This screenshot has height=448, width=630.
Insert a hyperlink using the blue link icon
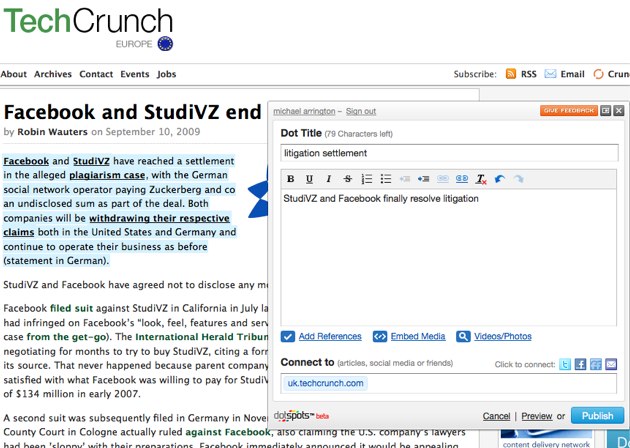point(462,179)
